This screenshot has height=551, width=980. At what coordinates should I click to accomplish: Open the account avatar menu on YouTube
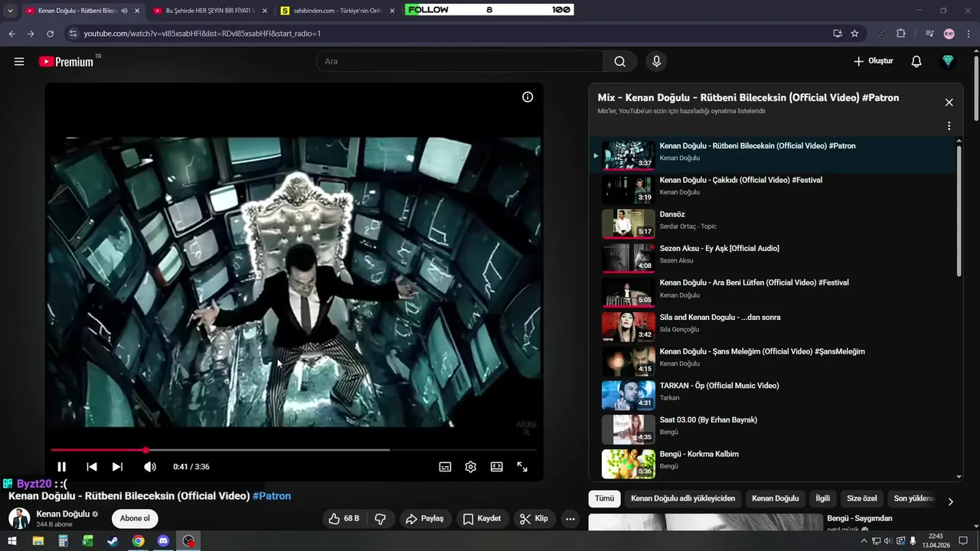pos(948,61)
